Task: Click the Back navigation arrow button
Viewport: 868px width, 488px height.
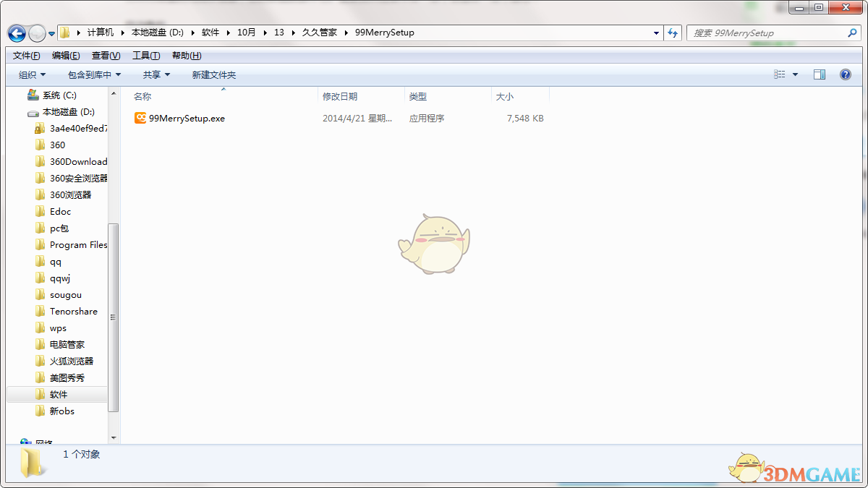Action: click(x=17, y=33)
